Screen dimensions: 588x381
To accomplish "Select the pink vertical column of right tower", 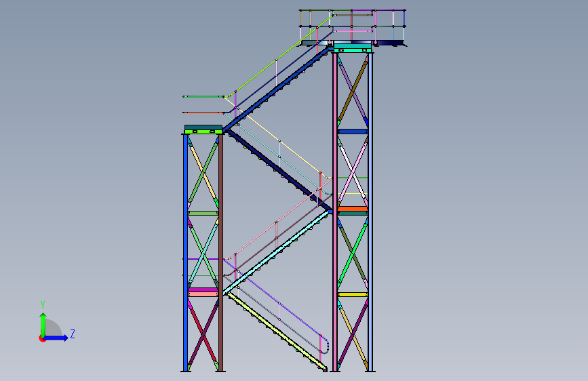I will pos(335,212).
